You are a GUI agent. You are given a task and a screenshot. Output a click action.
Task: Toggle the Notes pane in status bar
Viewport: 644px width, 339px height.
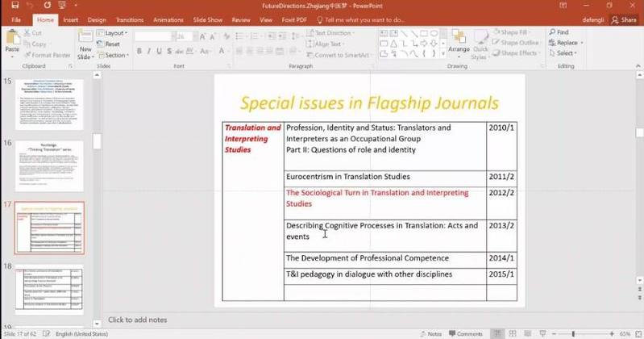pyautogui.click(x=431, y=333)
